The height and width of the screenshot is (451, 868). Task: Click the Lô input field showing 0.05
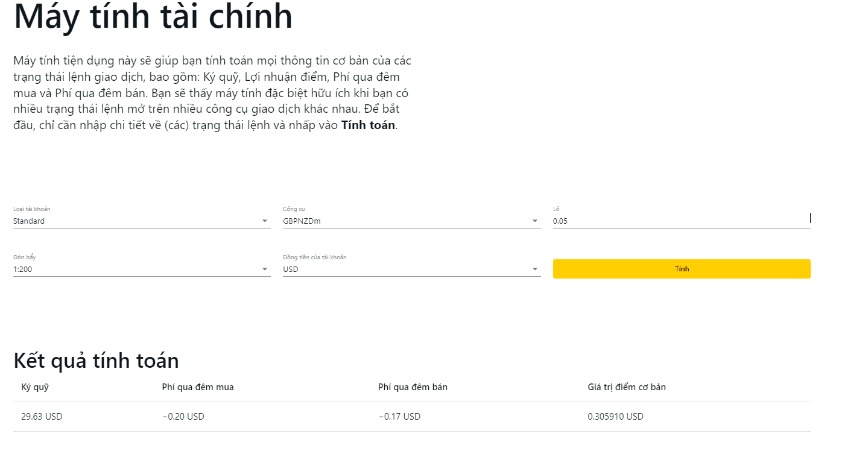pos(680,221)
